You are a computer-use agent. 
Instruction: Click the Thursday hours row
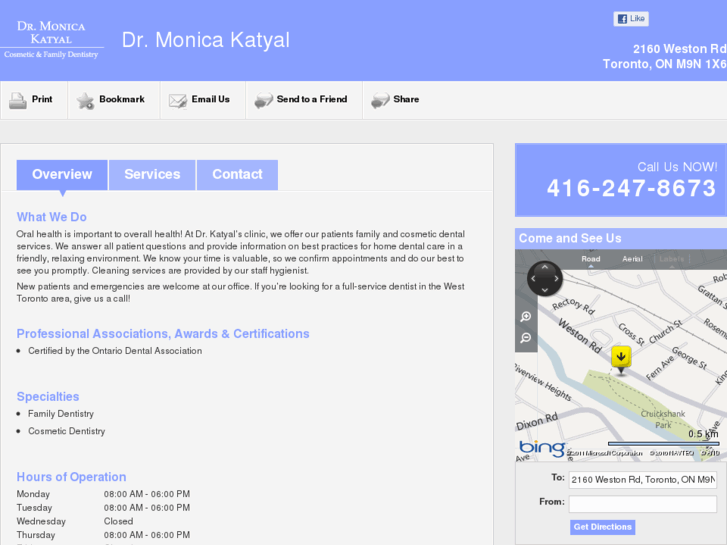103,535
